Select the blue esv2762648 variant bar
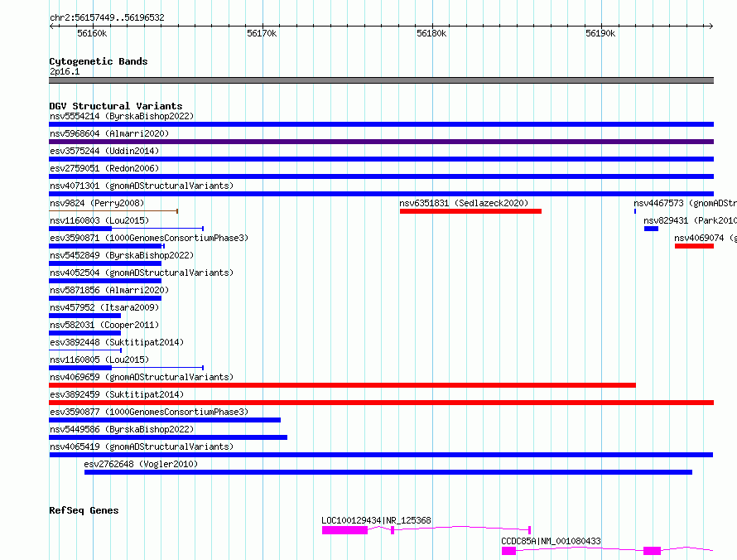Image resolution: width=737 pixels, height=560 pixels. (388, 472)
